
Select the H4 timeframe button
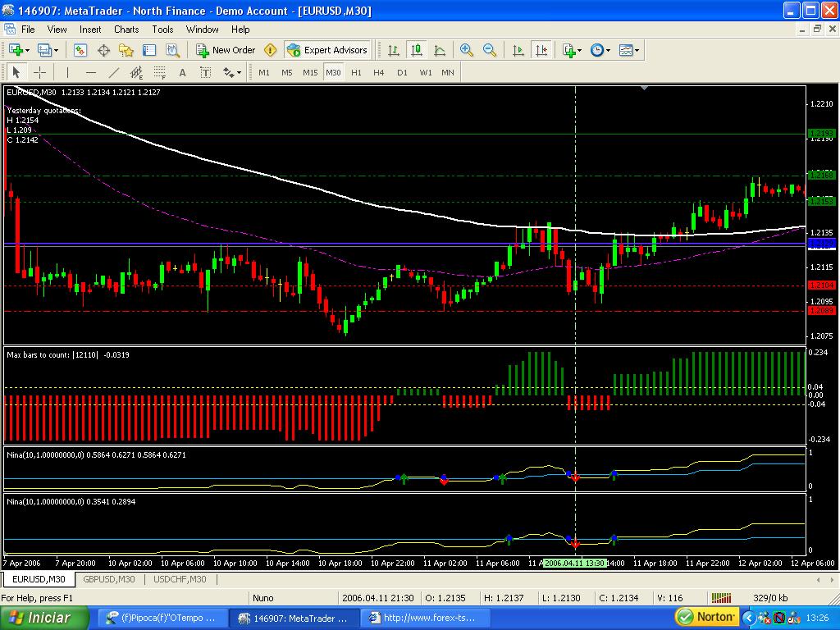[378, 72]
